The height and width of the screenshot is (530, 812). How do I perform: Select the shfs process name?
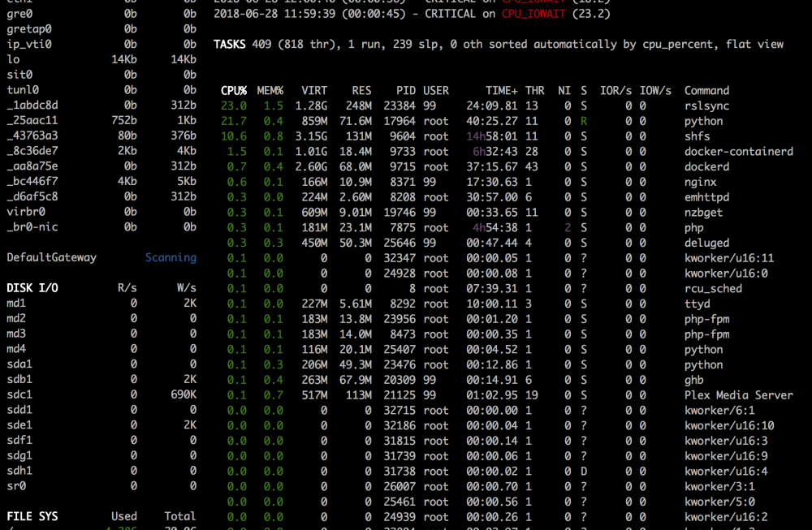click(x=697, y=136)
